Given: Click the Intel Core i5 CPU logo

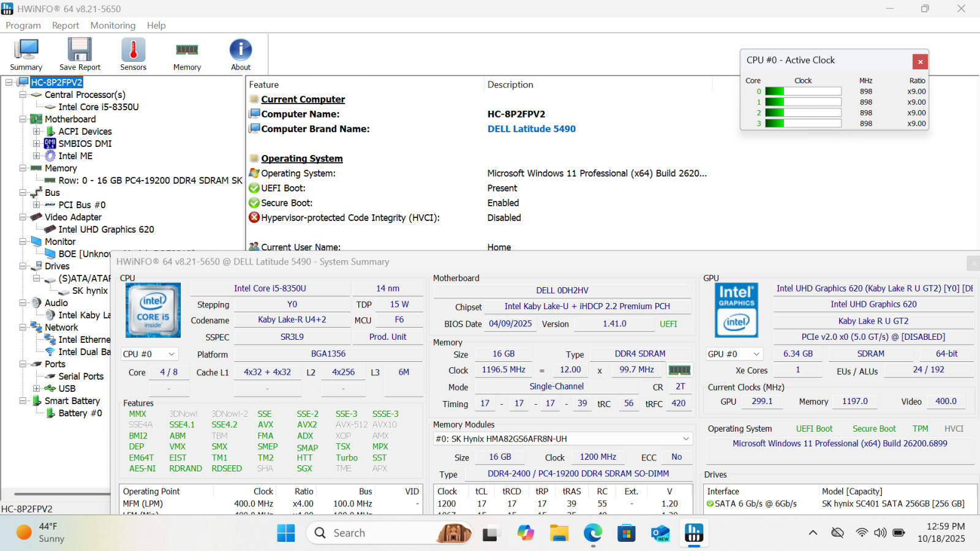Looking at the screenshot, I should (153, 310).
